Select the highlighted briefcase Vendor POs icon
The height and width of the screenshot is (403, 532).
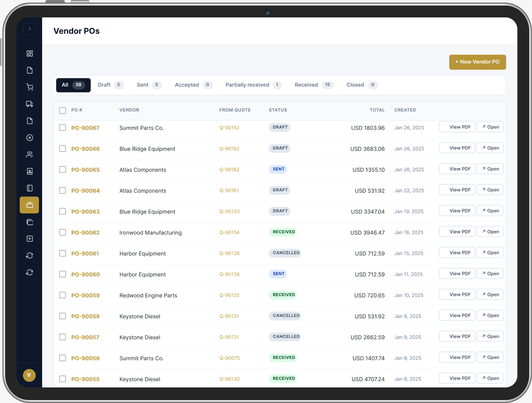pos(29,205)
